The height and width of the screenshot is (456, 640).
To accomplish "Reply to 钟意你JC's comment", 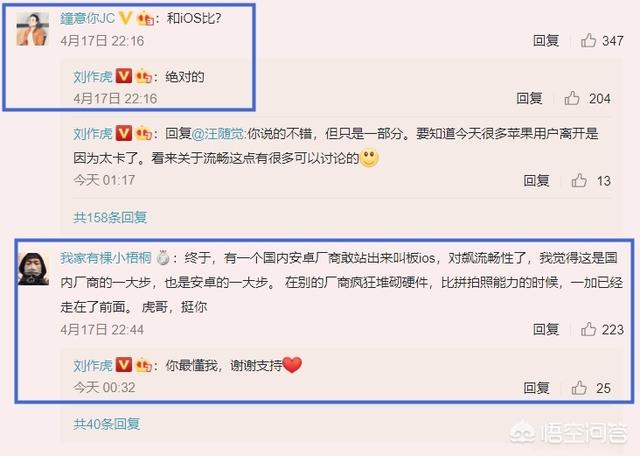I will click(546, 40).
